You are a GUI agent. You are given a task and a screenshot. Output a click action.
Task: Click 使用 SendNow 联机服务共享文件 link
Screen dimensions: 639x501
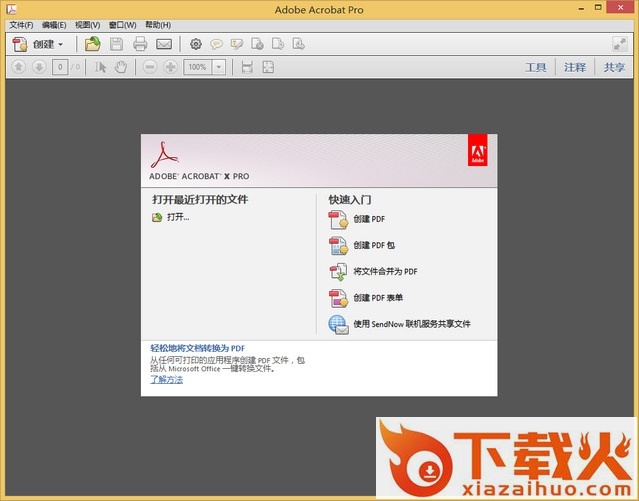[x=412, y=324]
